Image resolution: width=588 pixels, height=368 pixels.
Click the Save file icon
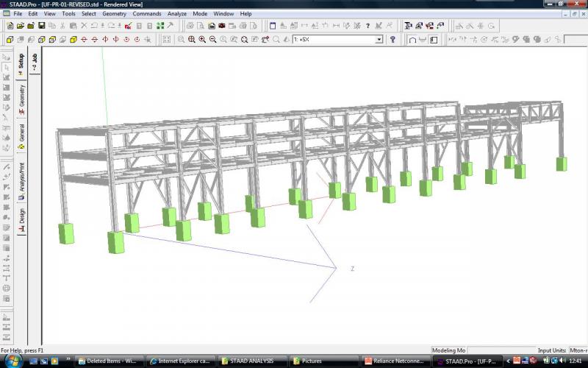(42, 26)
